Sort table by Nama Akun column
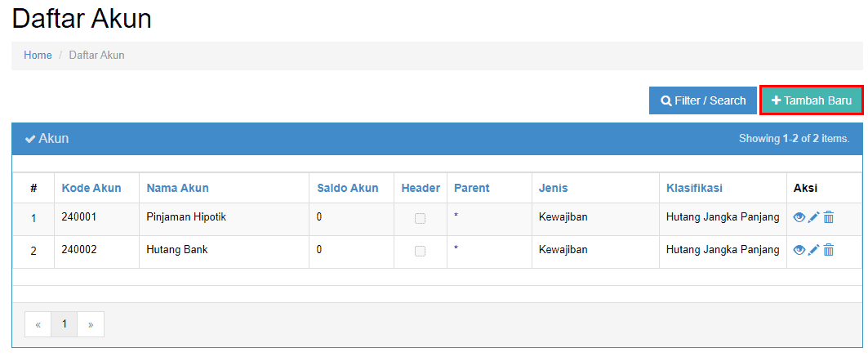The width and height of the screenshot is (868, 361). 178,188
